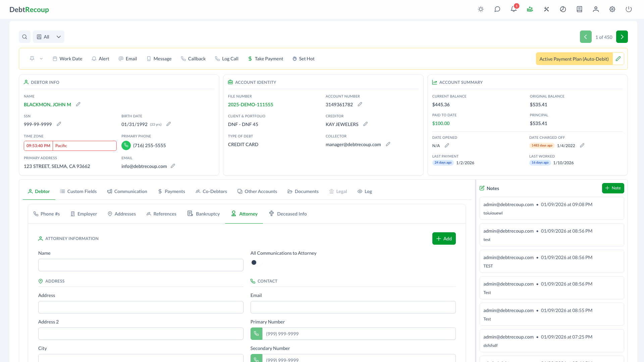Open the settings gear icon

[612, 9]
